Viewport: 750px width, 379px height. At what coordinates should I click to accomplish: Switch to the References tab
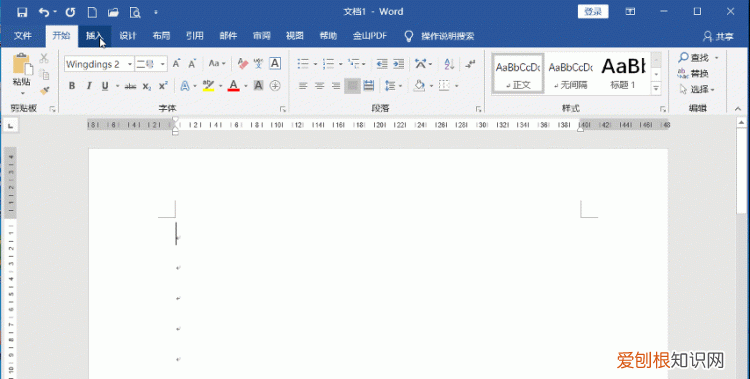click(195, 36)
